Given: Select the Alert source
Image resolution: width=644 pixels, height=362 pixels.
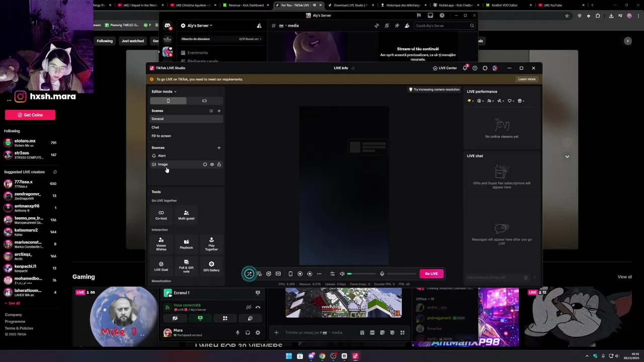Looking at the screenshot, I should click(186, 156).
